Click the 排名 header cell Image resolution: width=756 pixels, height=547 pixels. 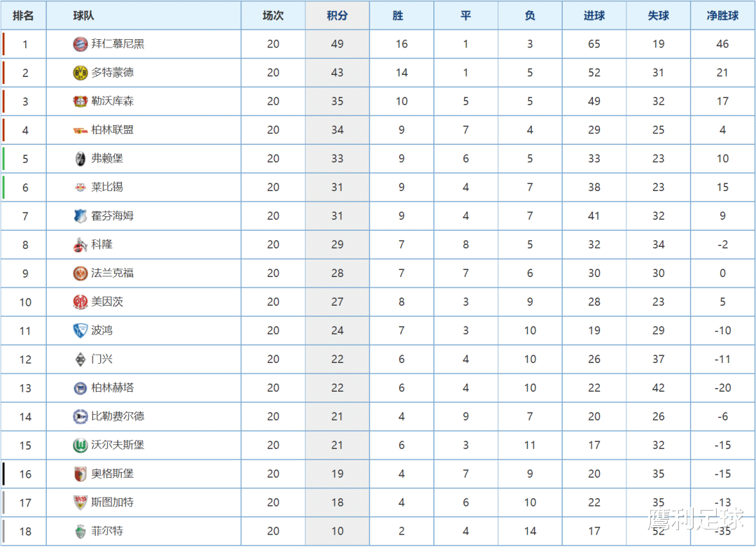[x=23, y=15]
